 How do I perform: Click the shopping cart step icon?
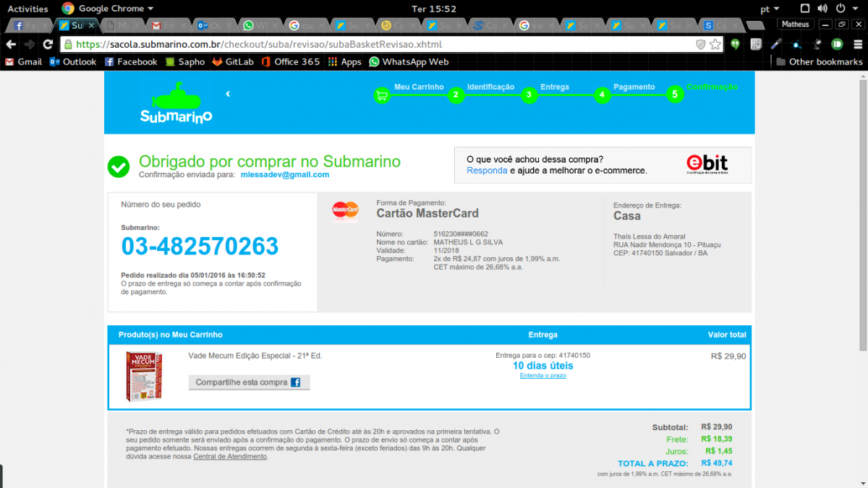click(x=381, y=95)
